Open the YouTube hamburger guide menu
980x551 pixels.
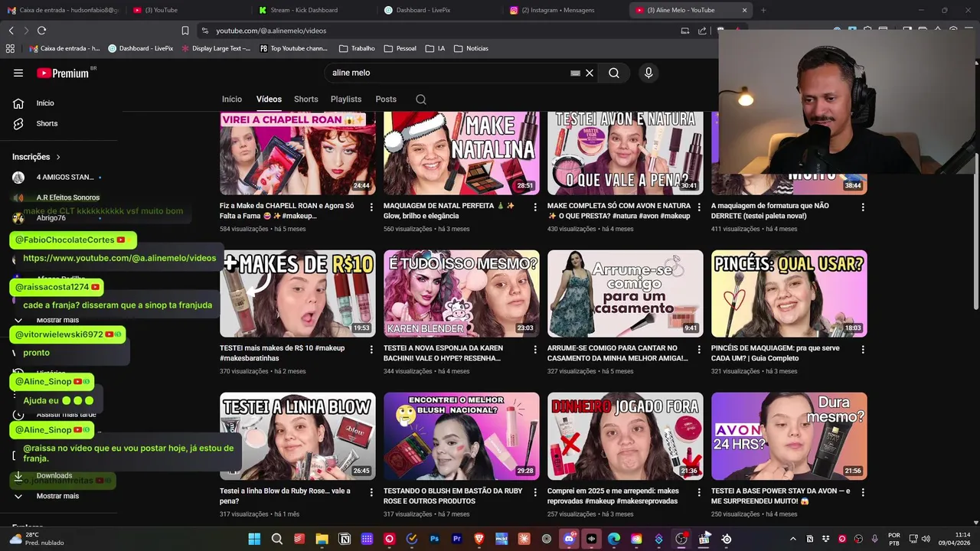pos(18,73)
